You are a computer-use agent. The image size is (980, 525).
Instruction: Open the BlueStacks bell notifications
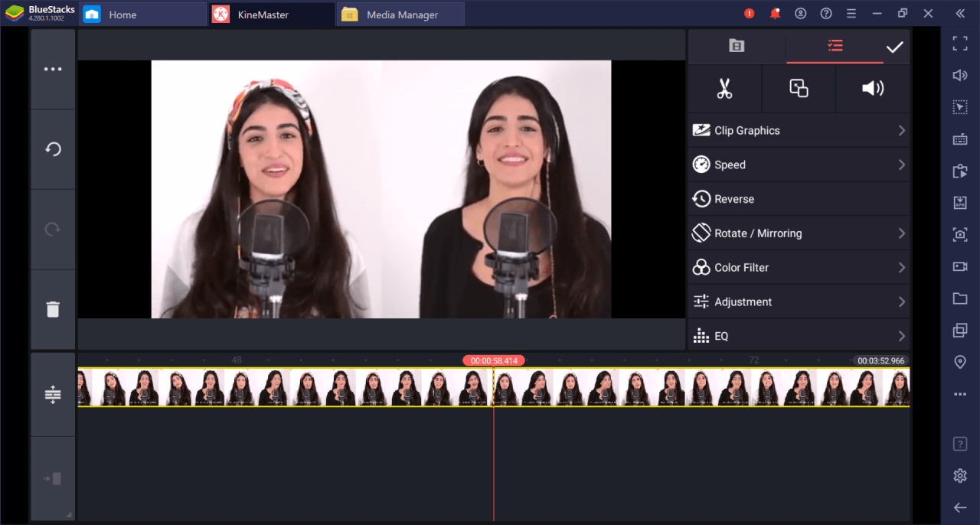tap(775, 14)
